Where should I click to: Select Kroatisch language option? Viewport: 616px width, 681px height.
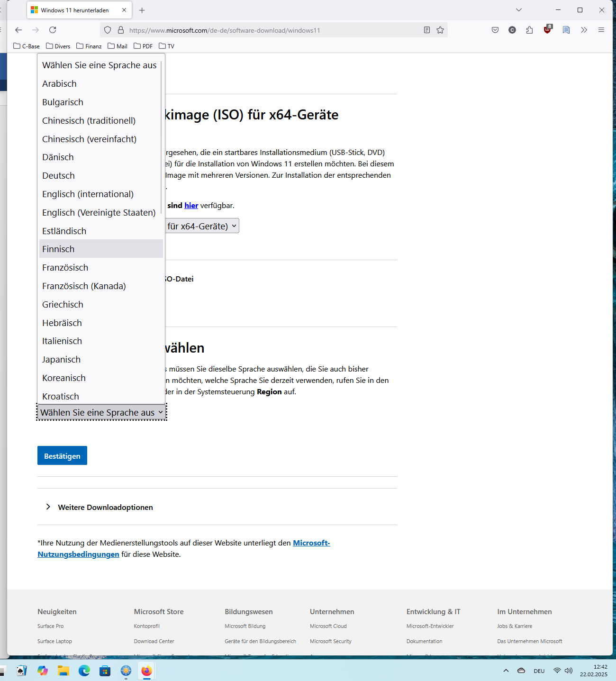101,395
